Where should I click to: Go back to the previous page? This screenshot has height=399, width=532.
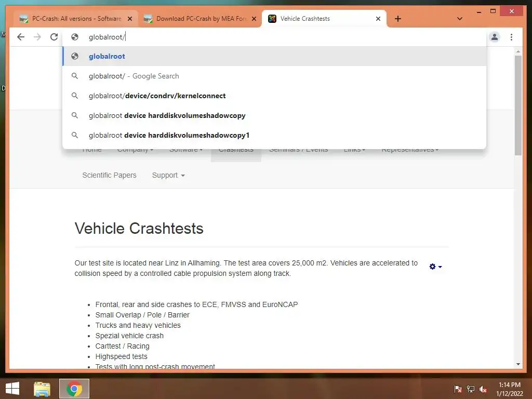pyautogui.click(x=21, y=37)
